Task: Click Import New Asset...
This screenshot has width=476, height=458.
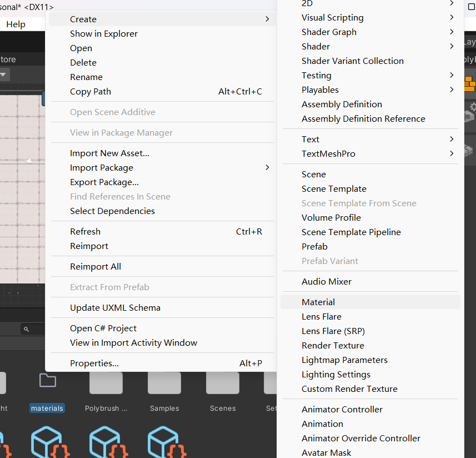Action: [162, 153]
